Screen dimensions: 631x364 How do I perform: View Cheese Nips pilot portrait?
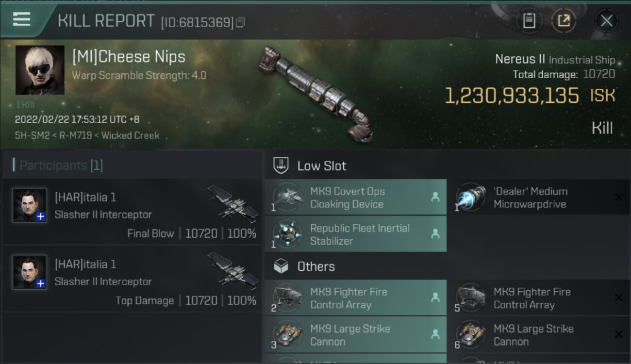click(x=40, y=70)
